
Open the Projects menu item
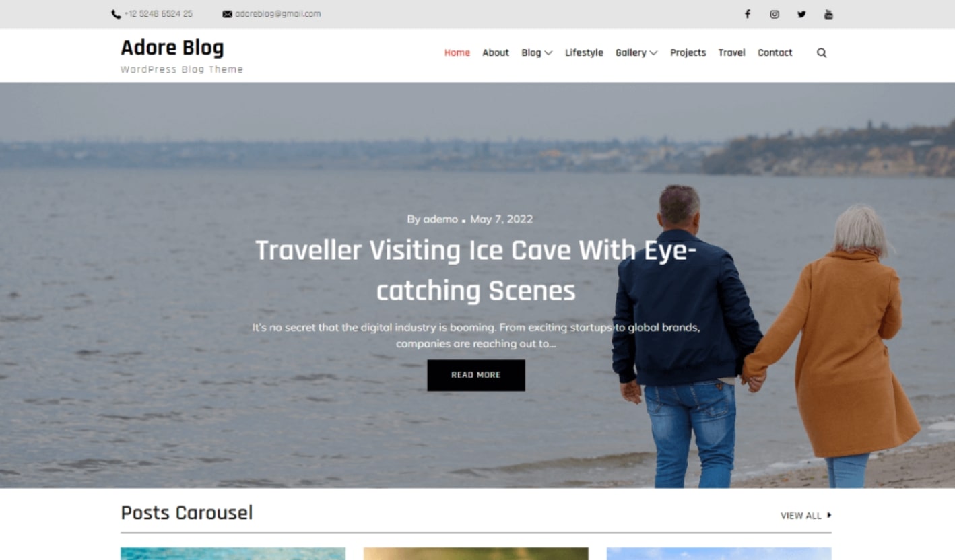pyautogui.click(x=688, y=53)
